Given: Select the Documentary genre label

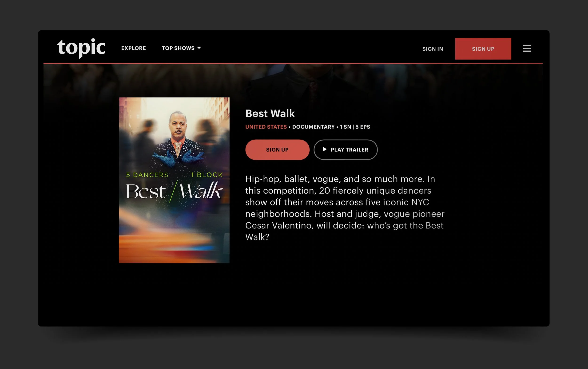Looking at the screenshot, I should tap(313, 127).
